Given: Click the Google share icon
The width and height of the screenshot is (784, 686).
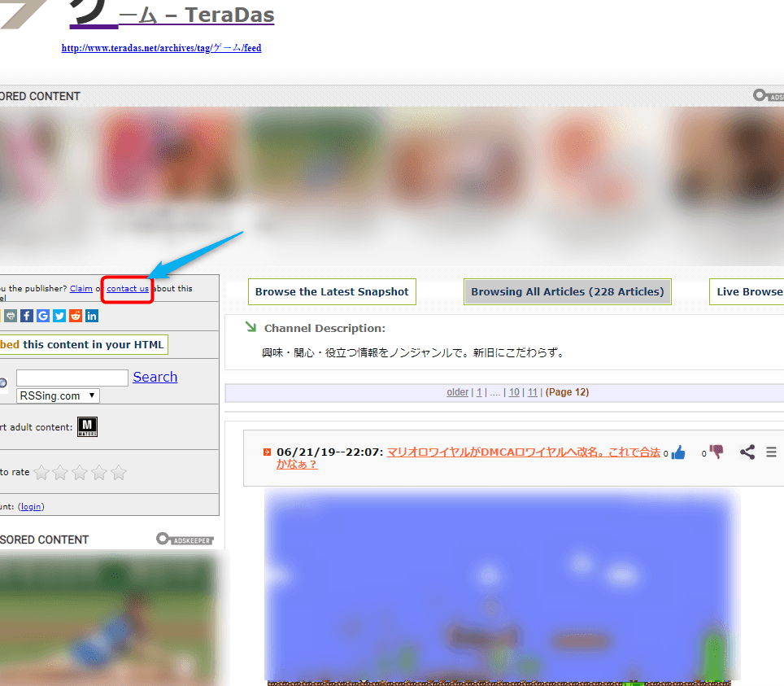Looking at the screenshot, I should tap(43, 316).
